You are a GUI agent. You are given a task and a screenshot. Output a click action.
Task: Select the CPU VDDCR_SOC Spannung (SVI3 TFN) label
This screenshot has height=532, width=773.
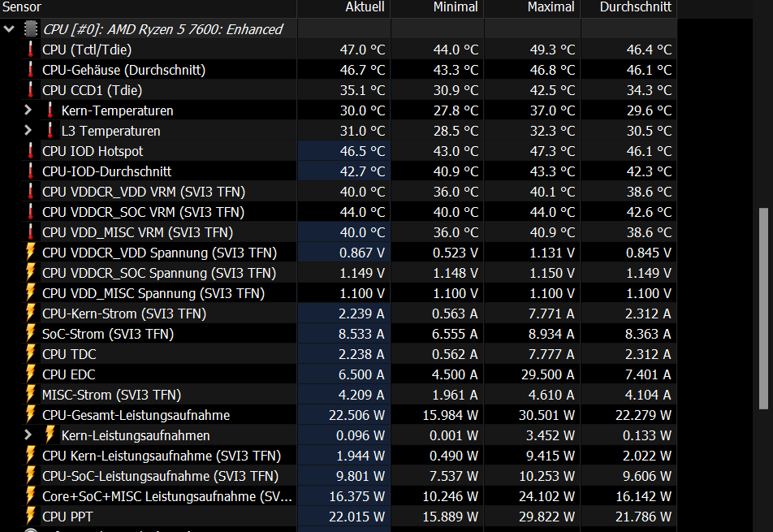point(159,273)
